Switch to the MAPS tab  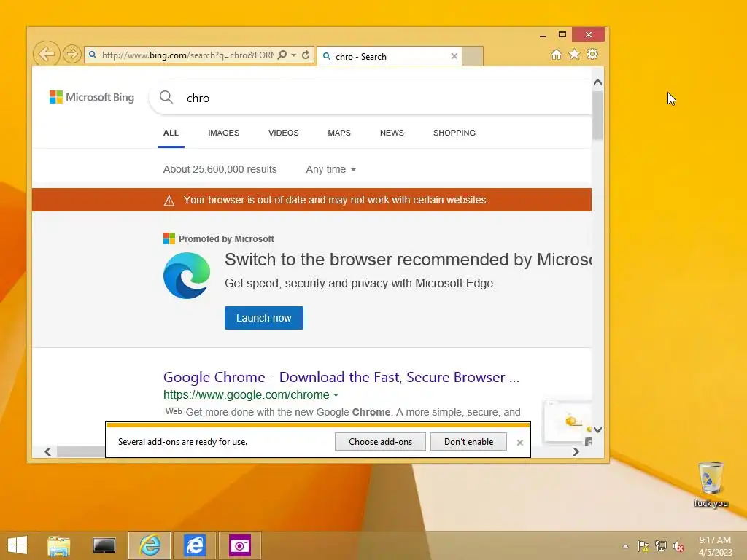339,133
